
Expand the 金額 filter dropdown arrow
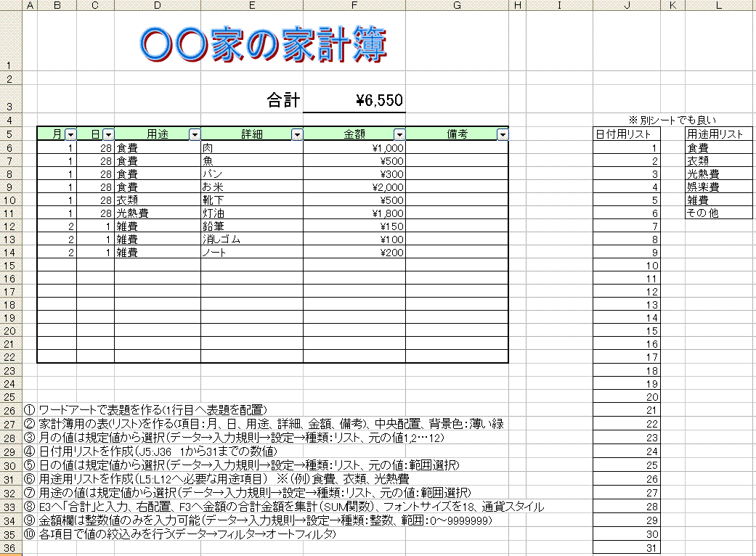click(x=399, y=134)
